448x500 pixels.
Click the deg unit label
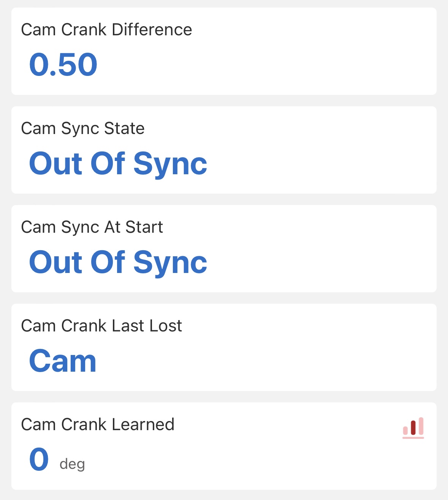click(x=72, y=464)
